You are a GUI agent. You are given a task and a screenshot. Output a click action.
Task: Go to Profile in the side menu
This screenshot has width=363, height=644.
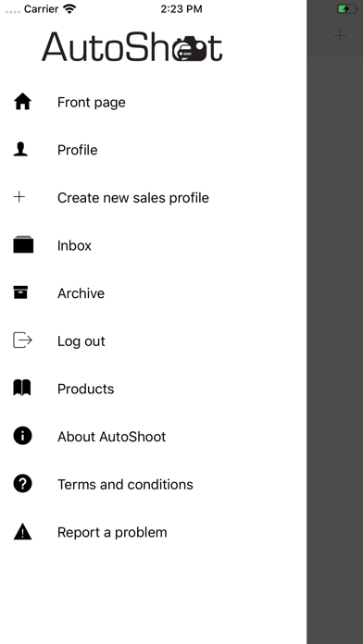[154, 150]
